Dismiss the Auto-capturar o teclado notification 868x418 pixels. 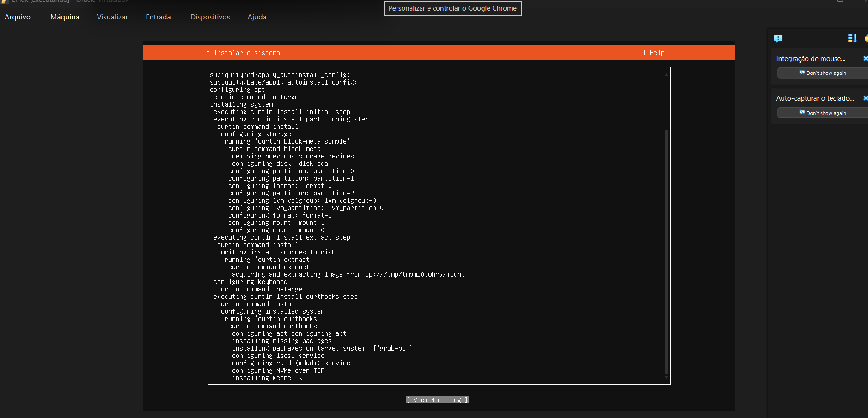click(x=865, y=98)
